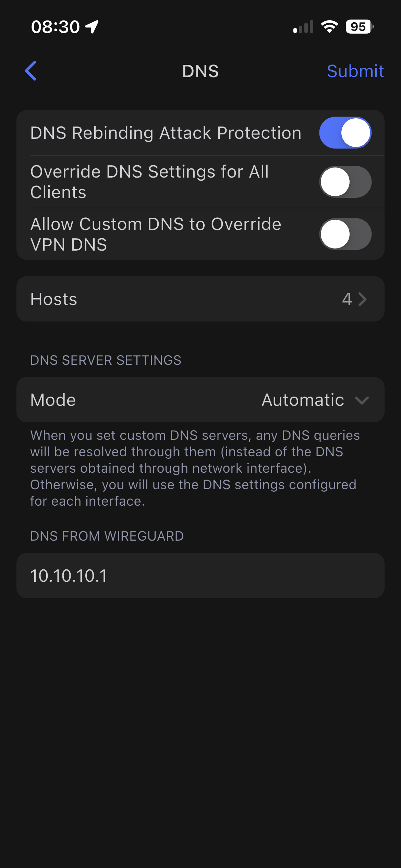Tap the DNS SERVER SETTINGS section header
The width and height of the screenshot is (401, 868).
tap(106, 360)
